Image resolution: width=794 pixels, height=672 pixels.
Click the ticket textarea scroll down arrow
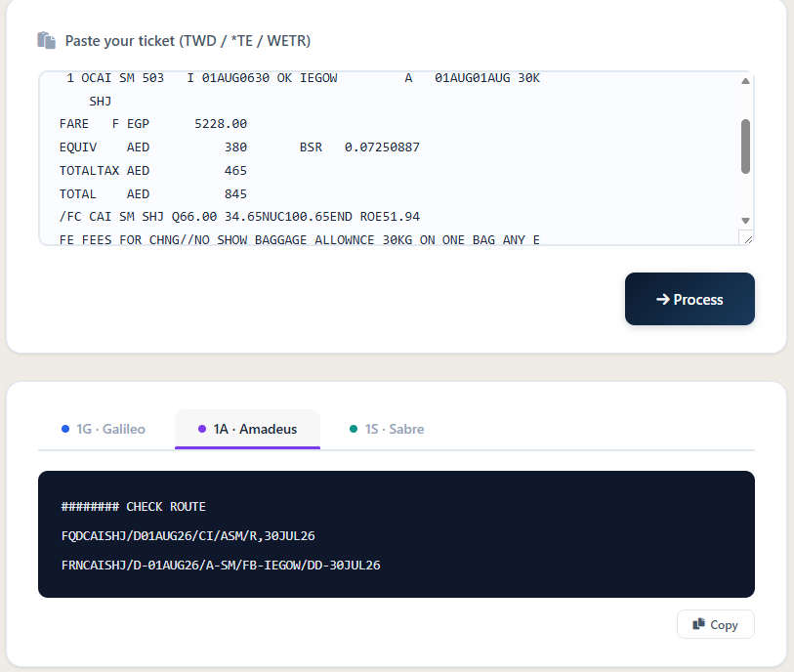[x=745, y=221]
